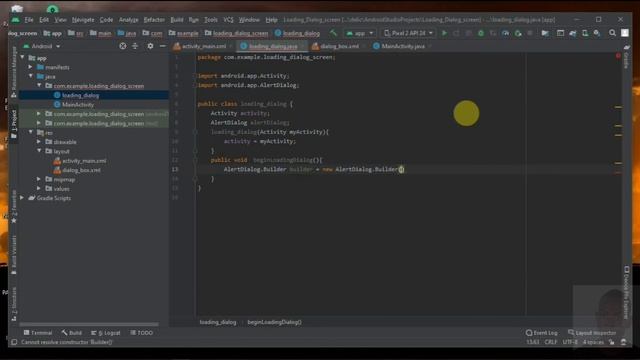Viewport: 640px width, 360px height.
Task: Expand the values folder
Action: (39, 189)
